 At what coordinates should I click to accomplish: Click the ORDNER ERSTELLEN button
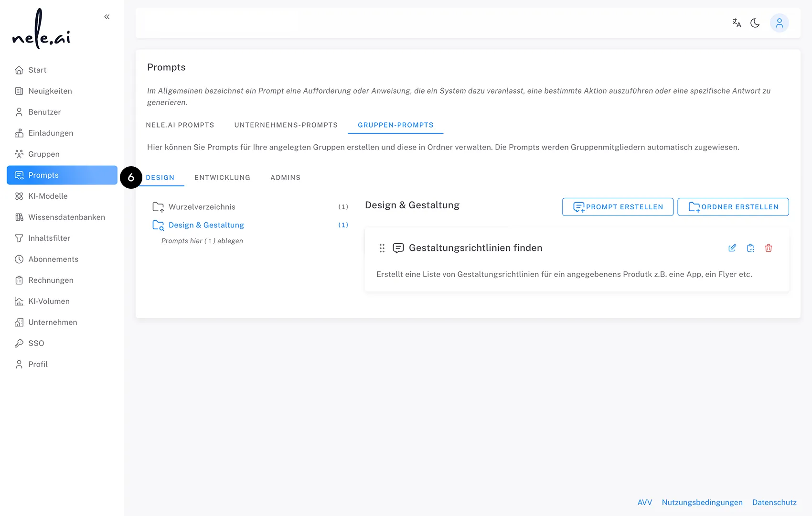(x=733, y=206)
